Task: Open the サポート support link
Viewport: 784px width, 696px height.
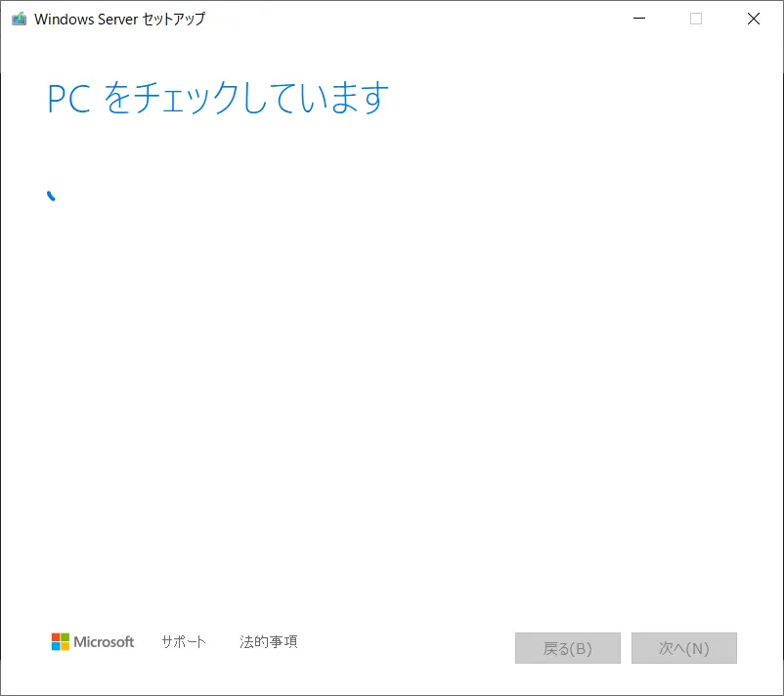Action: 184,641
